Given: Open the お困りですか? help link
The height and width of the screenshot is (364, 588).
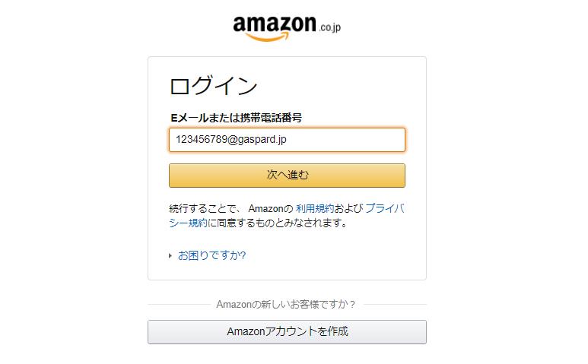Looking at the screenshot, I should pyautogui.click(x=212, y=255).
